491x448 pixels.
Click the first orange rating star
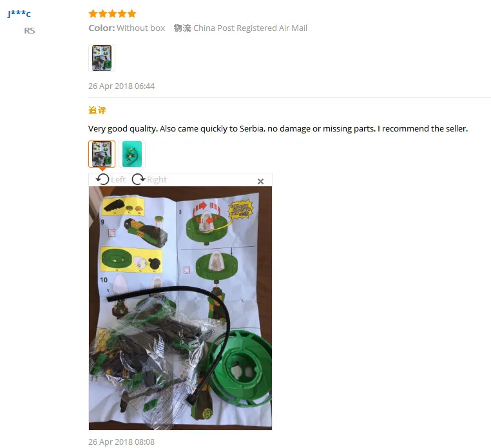93,14
